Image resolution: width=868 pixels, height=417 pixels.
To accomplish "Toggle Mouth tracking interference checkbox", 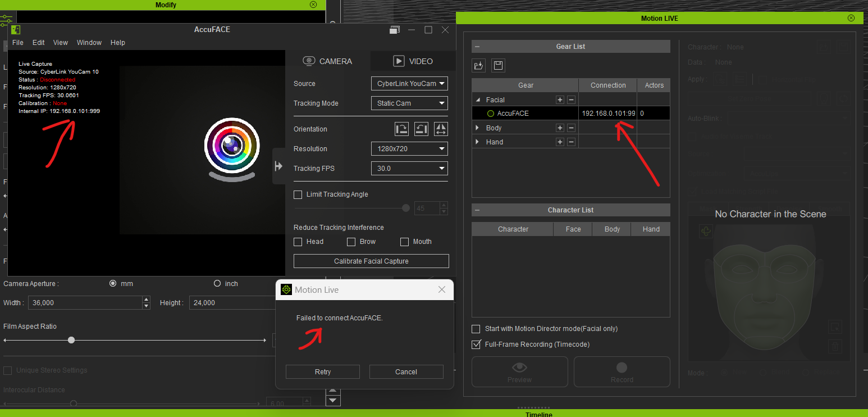I will click(404, 242).
